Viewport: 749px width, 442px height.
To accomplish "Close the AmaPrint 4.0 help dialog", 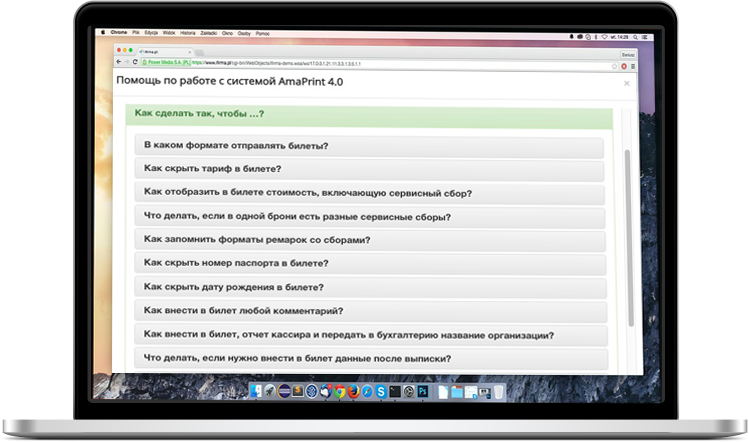I will 627,84.
